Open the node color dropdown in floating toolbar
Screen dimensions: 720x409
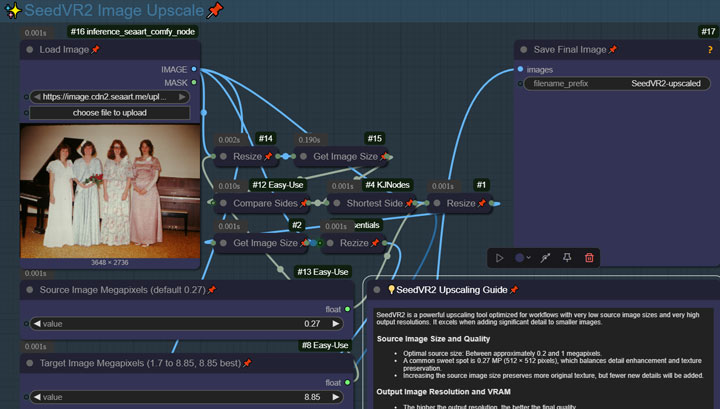523,258
